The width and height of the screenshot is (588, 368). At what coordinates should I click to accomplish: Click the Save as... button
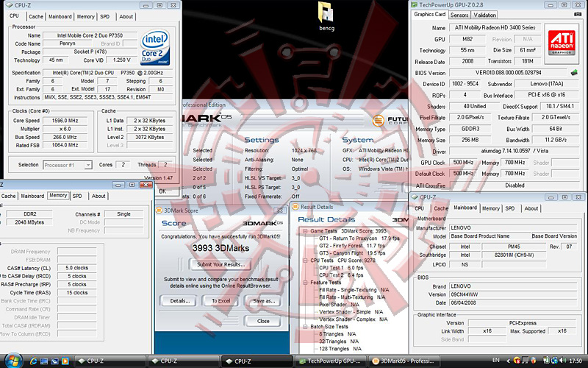pos(264,301)
